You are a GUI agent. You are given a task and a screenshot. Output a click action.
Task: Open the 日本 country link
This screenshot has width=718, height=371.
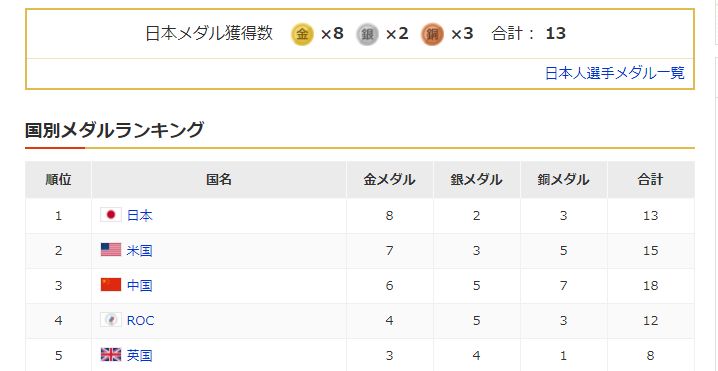point(139,215)
